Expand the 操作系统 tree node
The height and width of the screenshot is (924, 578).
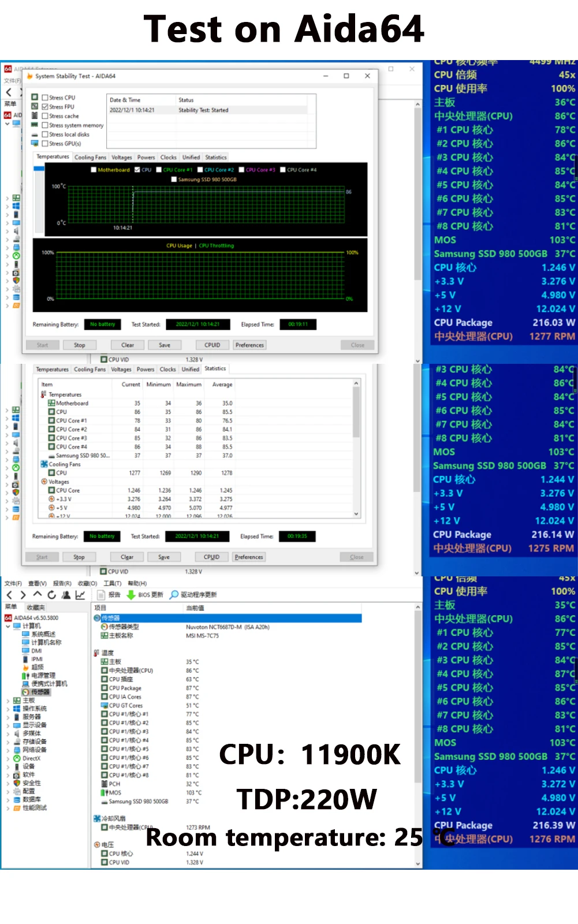coord(8,709)
